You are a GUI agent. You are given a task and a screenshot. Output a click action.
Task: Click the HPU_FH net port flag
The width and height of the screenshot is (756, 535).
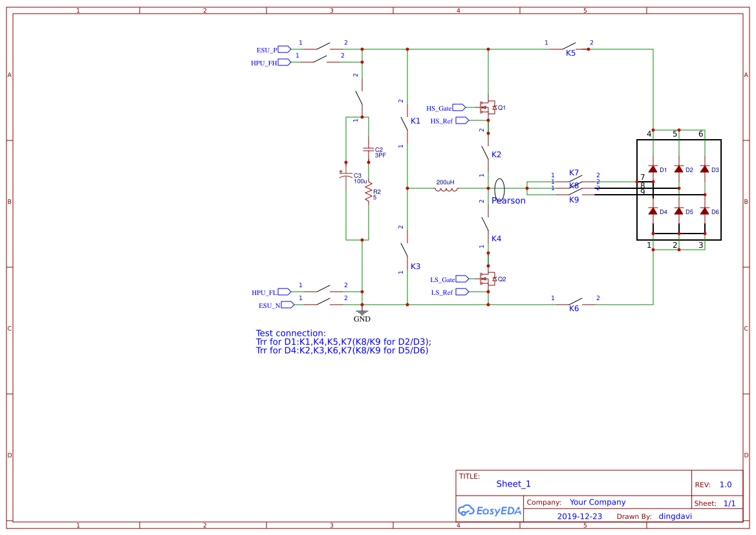coord(285,62)
